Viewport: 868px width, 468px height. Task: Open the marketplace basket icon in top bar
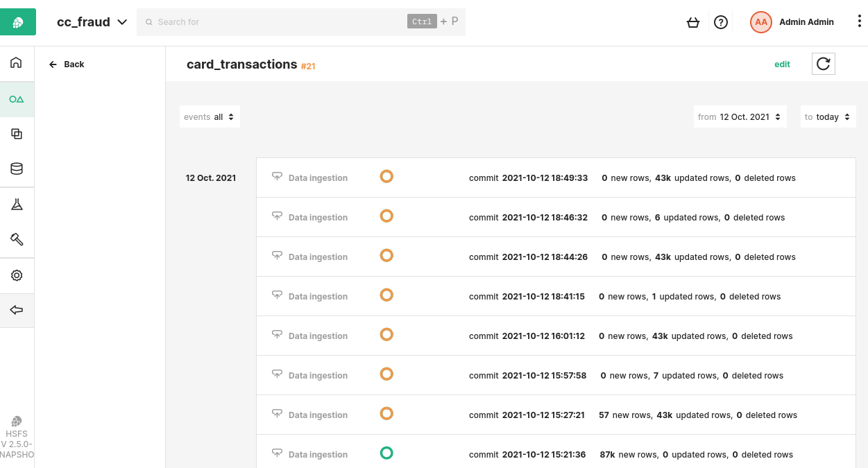tap(693, 21)
